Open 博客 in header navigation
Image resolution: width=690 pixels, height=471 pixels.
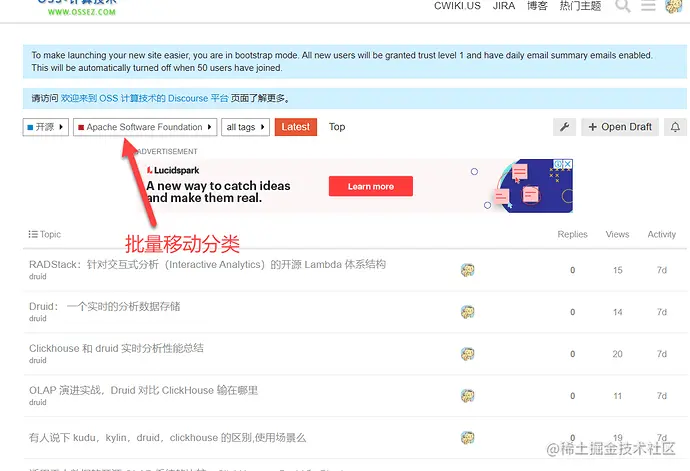pyautogui.click(x=537, y=6)
